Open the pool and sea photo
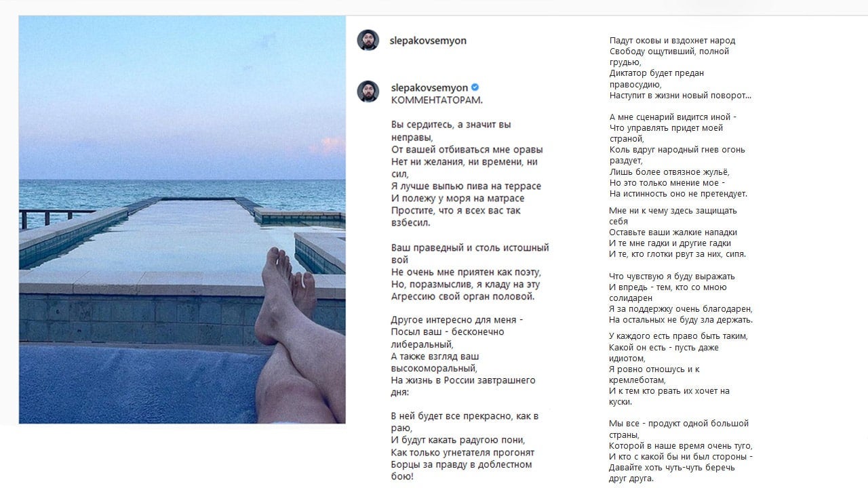This screenshot has height=488, width=868. click(182, 220)
